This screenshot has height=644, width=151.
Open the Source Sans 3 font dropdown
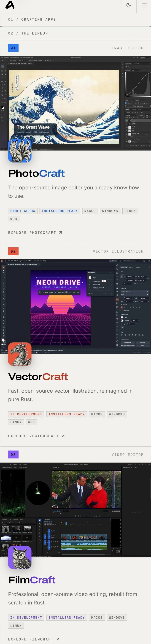(x=134, y=291)
